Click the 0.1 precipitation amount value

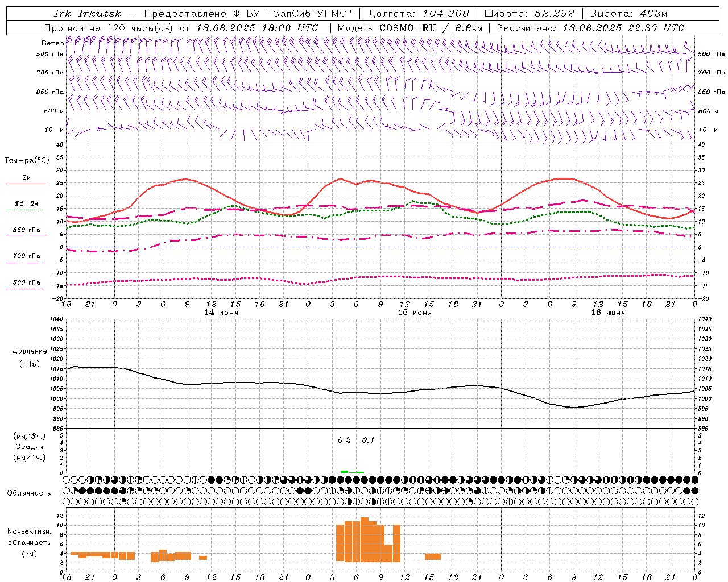(368, 440)
